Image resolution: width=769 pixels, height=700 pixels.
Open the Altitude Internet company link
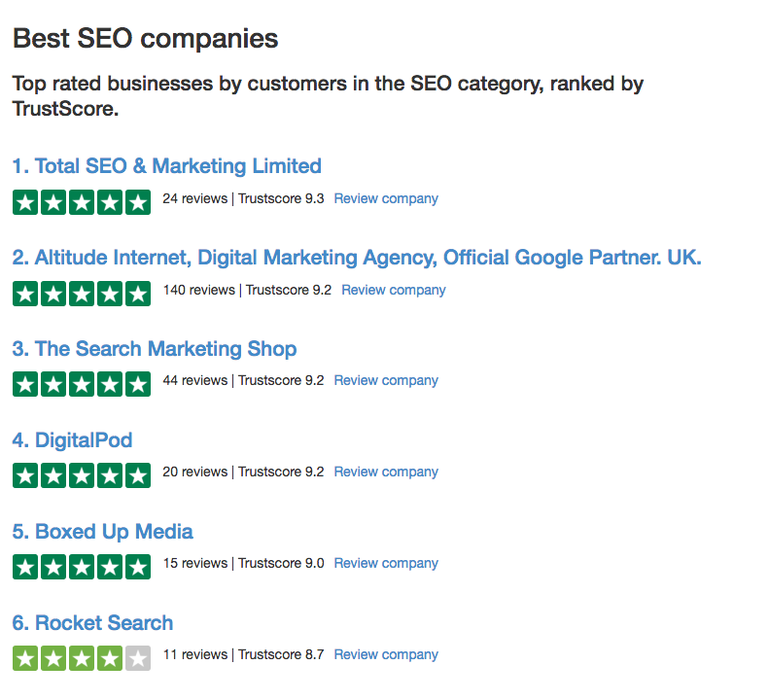point(357,258)
